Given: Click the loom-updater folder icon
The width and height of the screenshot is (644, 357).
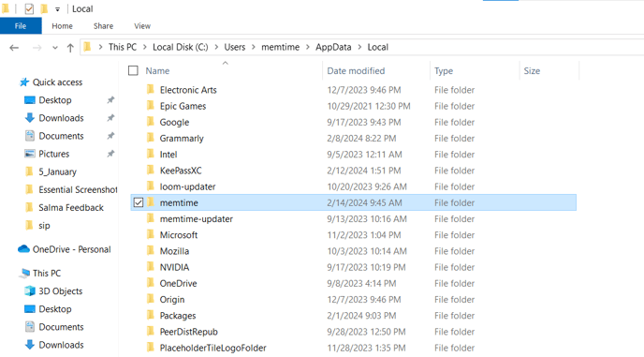Looking at the screenshot, I should coord(151,186).
